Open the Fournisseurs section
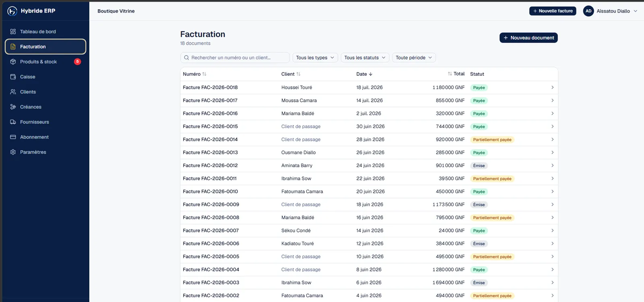Viewport: 644px width, 302px height. pyautogui.click(x=45, y=122)
